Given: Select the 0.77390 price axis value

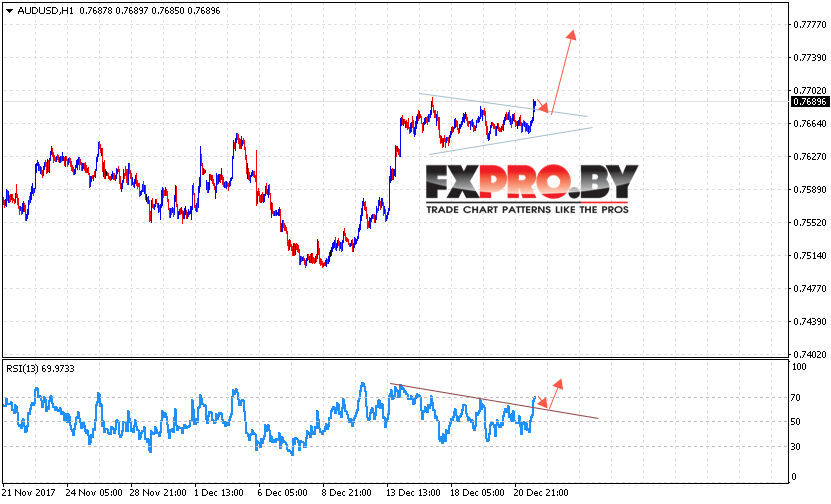Looking at the screenshot, I should pos(809,58).
